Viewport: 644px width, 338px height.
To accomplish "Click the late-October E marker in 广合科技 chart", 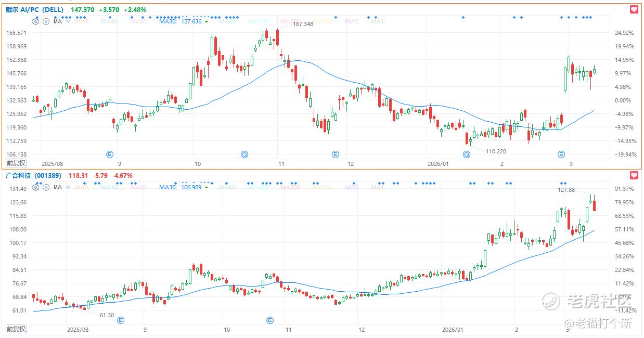I will click(x=269, y=320).
